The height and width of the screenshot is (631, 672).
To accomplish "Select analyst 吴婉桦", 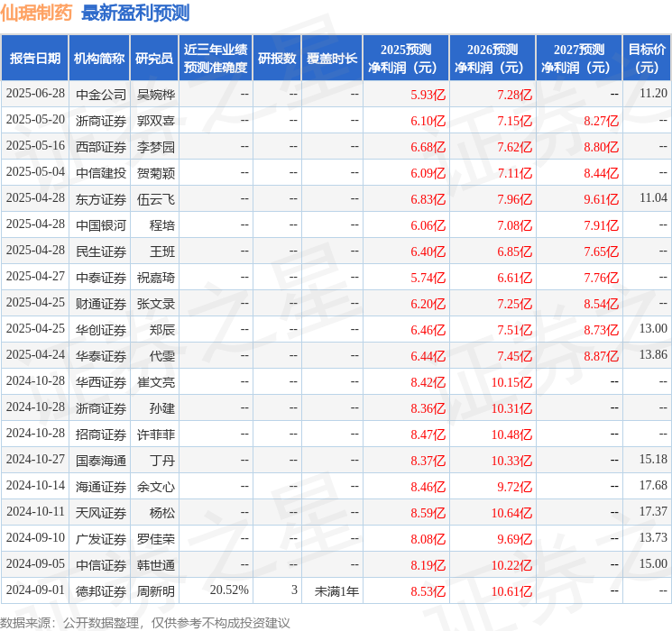I will pyautogui.click(x=155, y=95).
